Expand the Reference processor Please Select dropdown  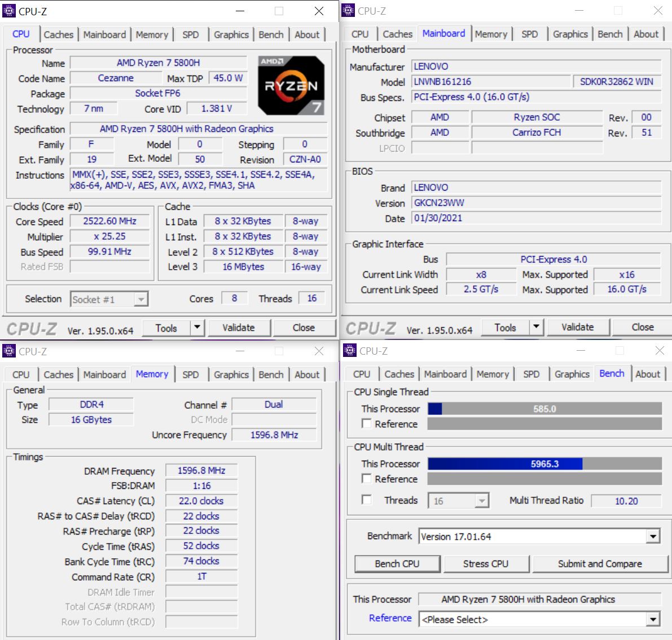coord(653,619)
